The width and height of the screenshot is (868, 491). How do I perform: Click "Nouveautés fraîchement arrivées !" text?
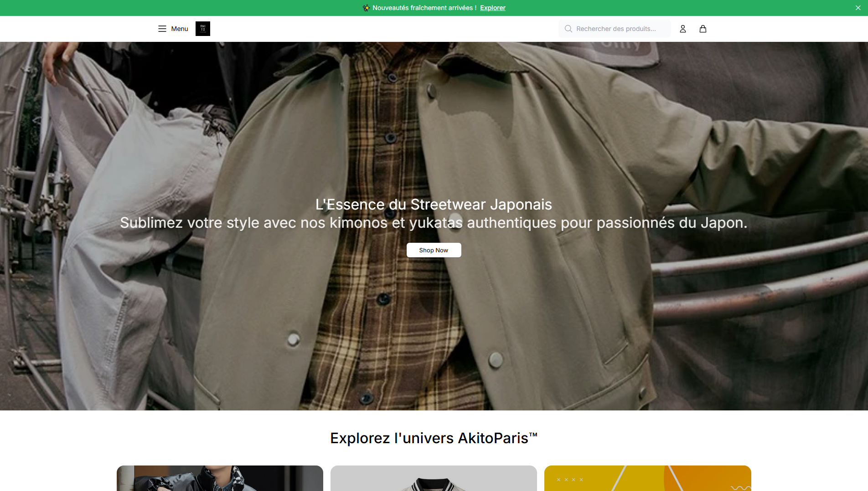(424, 8)
